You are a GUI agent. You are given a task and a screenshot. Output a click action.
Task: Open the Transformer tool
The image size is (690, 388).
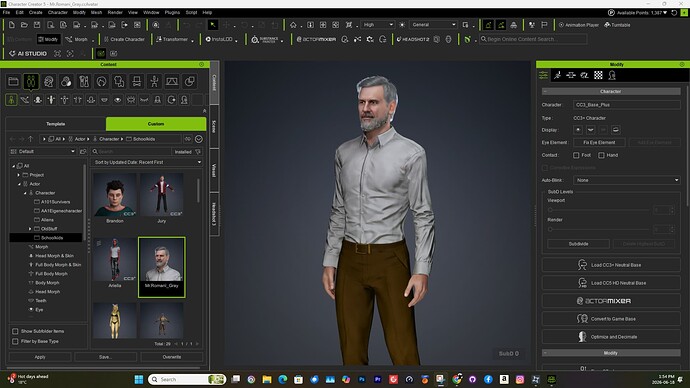click(x=172, y=39)
